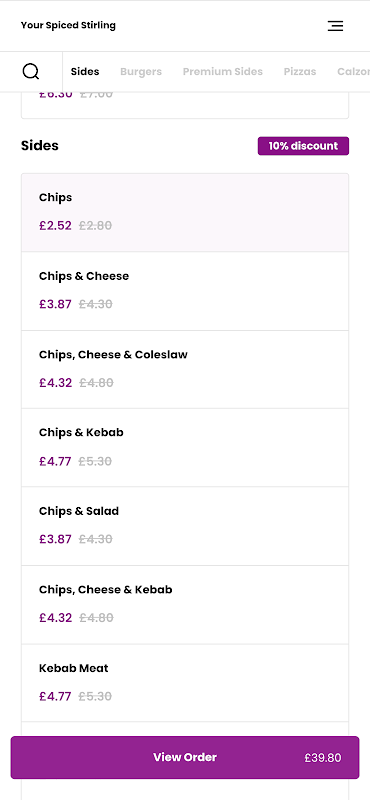Go to the Calzone tab
This screenshot has height=800, width=370.
click(353, 71)
